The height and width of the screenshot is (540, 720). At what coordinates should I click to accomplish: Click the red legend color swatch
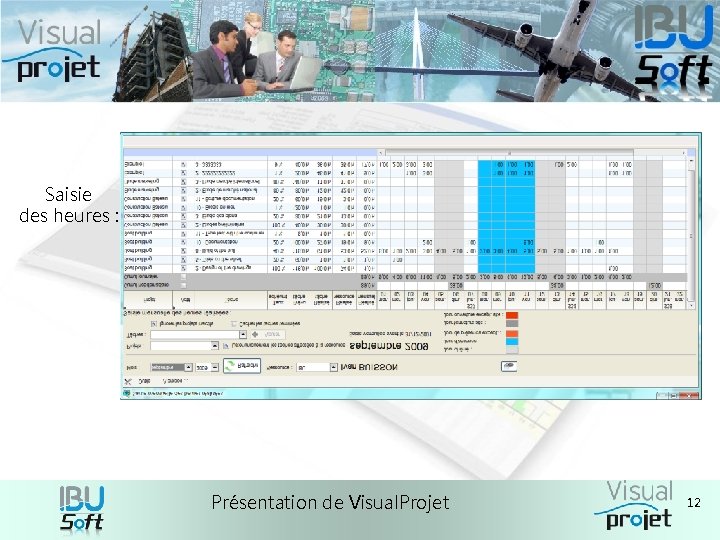512,315
